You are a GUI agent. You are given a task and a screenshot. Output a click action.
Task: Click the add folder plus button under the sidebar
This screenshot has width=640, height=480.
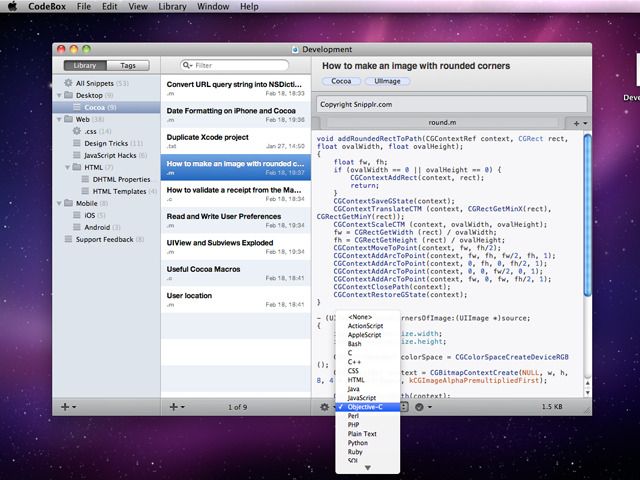click(x=65, y=407)
